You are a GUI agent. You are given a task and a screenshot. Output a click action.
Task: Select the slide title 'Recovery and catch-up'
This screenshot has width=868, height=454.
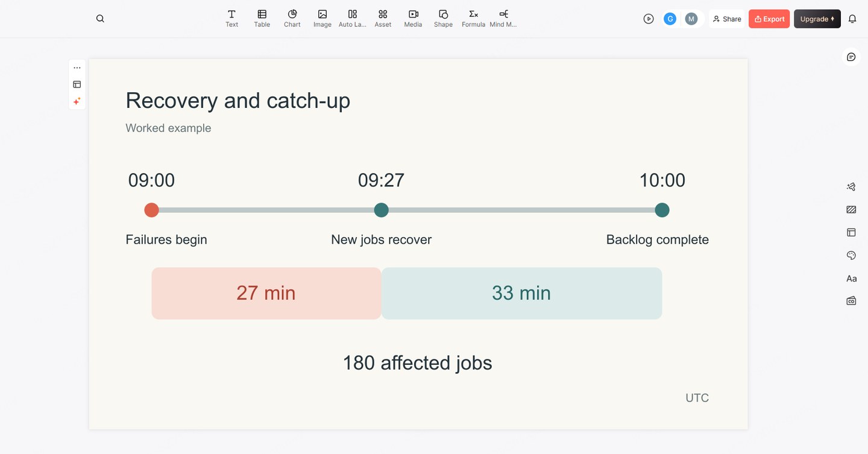tap(237, 100)
